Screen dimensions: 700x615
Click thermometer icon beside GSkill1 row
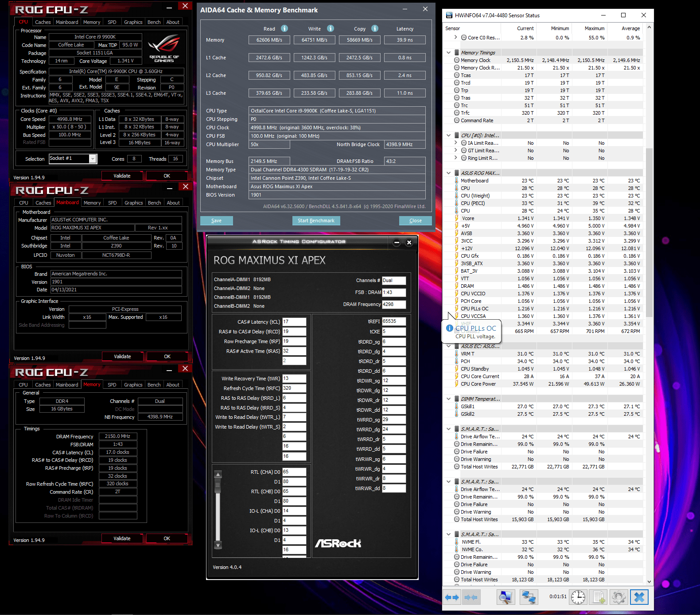[x=456, y=406]
